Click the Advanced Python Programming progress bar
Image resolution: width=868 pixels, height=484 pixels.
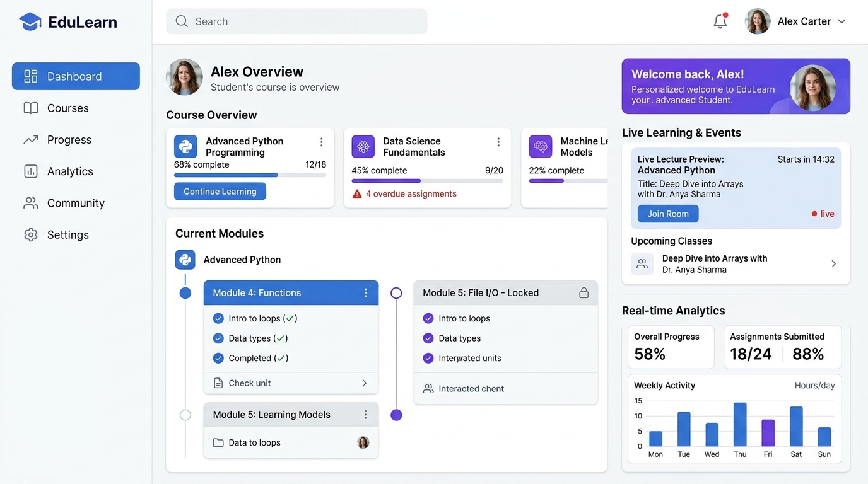250,175
